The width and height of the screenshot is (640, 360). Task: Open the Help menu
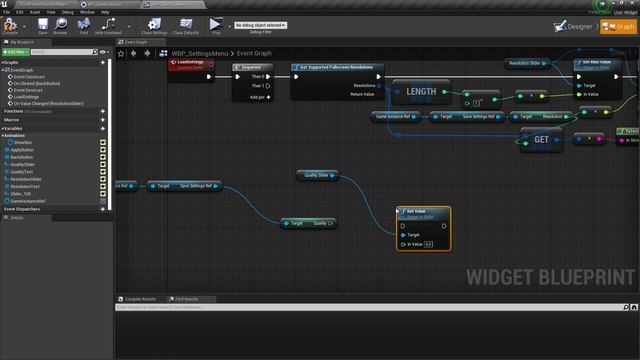[x=105, y=12]
